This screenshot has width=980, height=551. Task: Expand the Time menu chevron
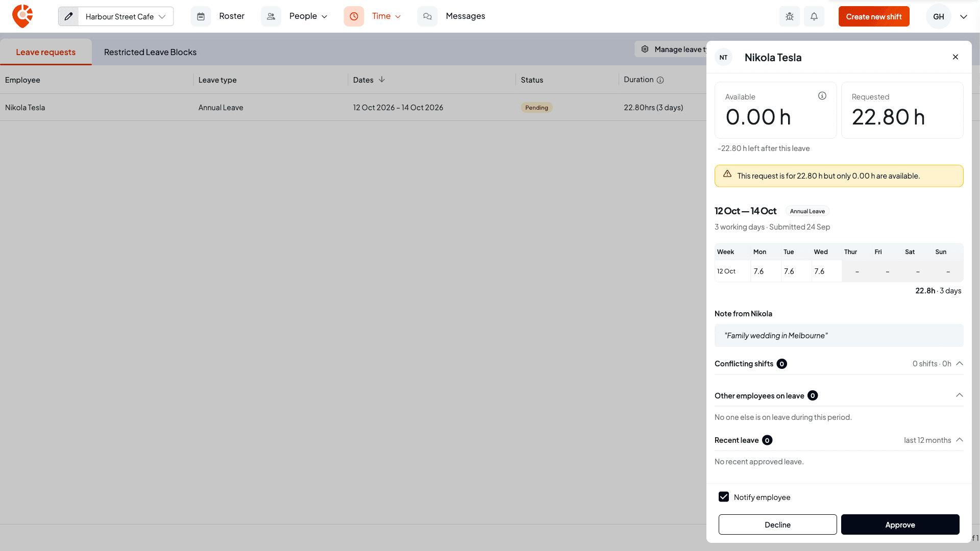(x=398, y=16)
